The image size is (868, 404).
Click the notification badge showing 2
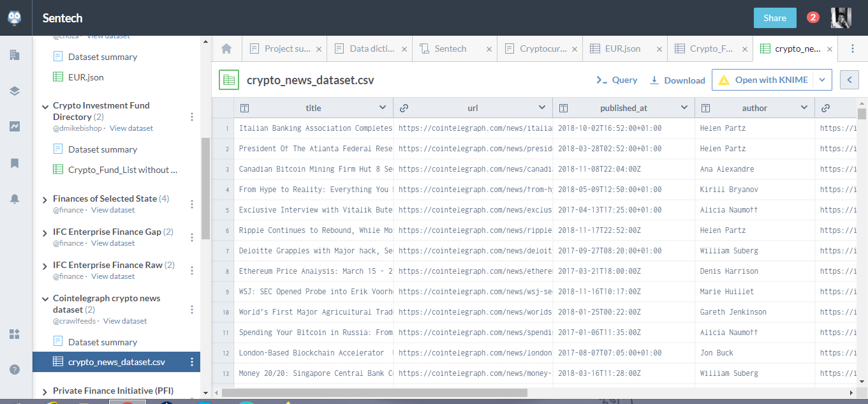(813, 18)
